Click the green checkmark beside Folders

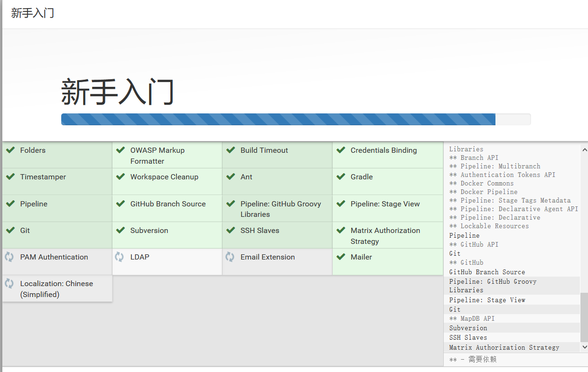10,150
